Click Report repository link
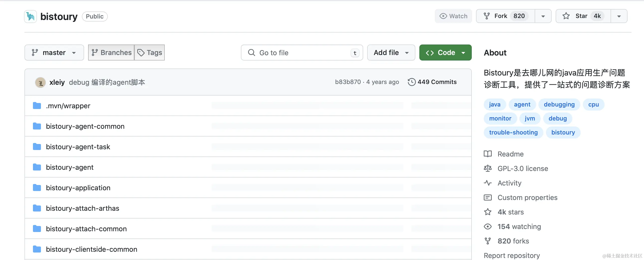644x260 pixels. (512, 255)
